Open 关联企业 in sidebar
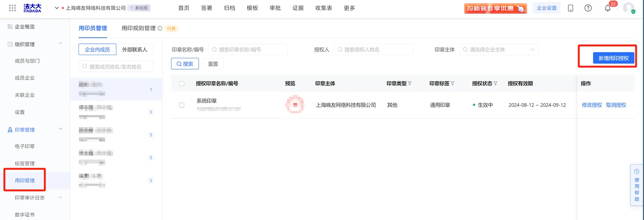The width and height of the screenshot is (644, 220). tap(25, 95)
